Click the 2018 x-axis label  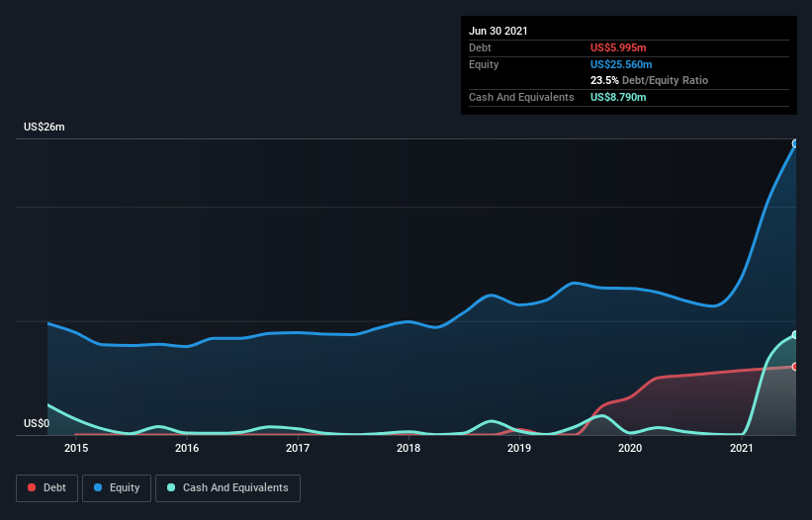pyautogui.click(x=408, y=448)
